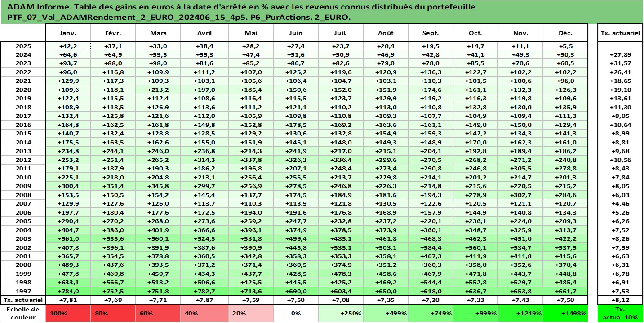Select the 2011 Nov. cell '+305,5'
Image resolution: width=644 pixels, height=323 pixels.
coord(521,168)
